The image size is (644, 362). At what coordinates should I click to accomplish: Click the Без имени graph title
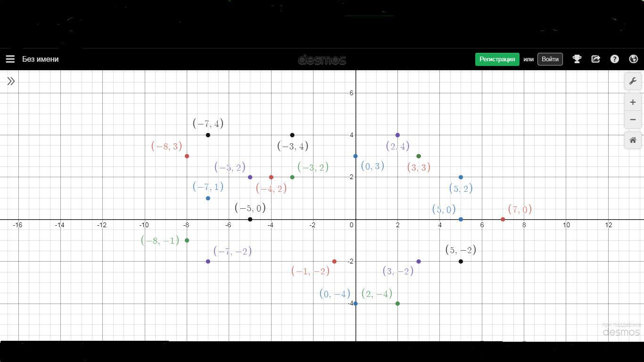pos(41,59)
